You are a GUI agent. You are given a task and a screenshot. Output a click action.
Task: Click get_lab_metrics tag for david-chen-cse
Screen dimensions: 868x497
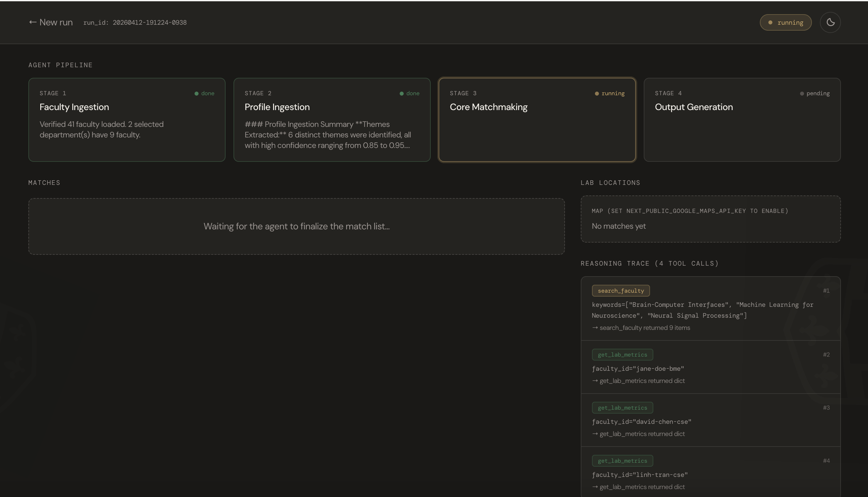[622, 408]
